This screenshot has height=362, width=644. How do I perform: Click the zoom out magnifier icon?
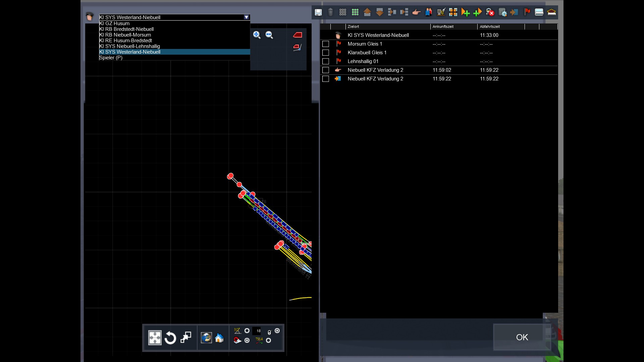[269, 35]
